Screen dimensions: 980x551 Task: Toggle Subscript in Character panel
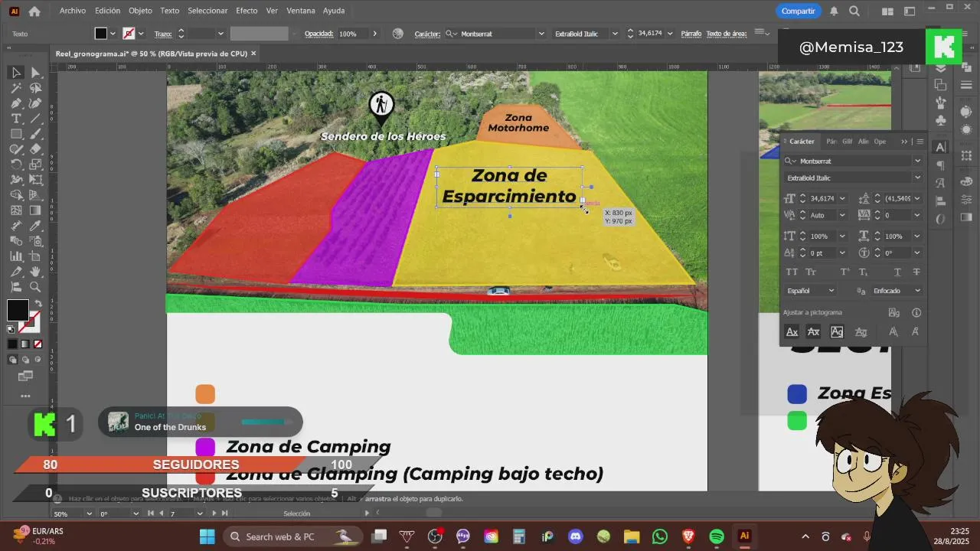click(864, 272)
